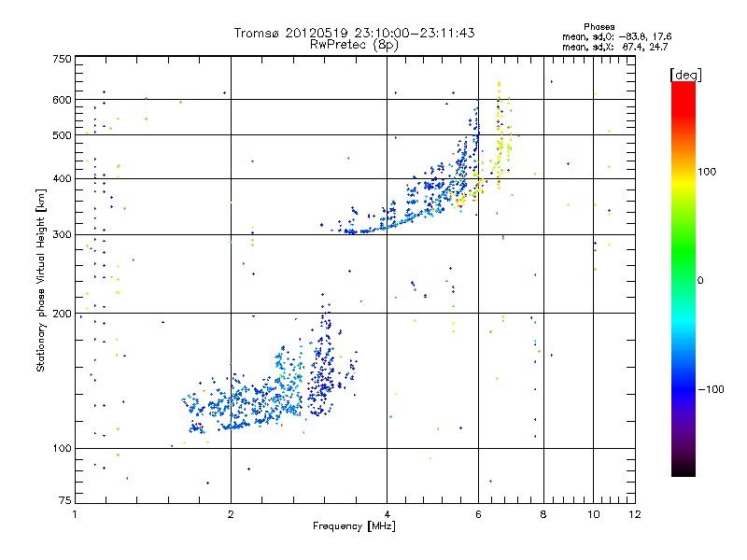Click the '200' y-axis label
The width and height of the screenshot is (747, 560).
pos(62,314)
